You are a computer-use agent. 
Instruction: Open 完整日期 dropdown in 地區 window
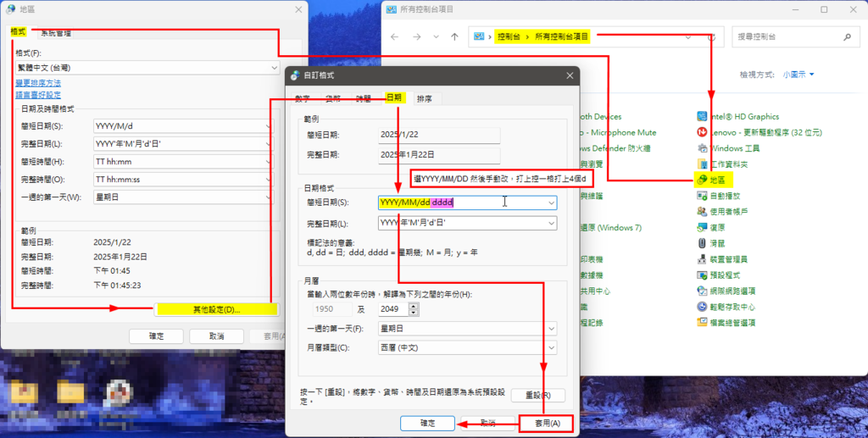pos(183,144)
